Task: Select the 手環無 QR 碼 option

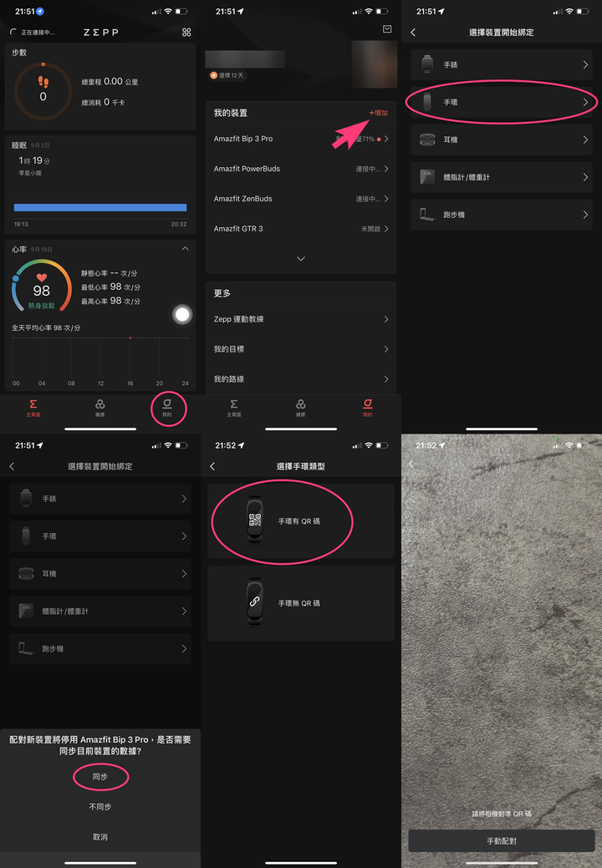Action: pos(301,603)
